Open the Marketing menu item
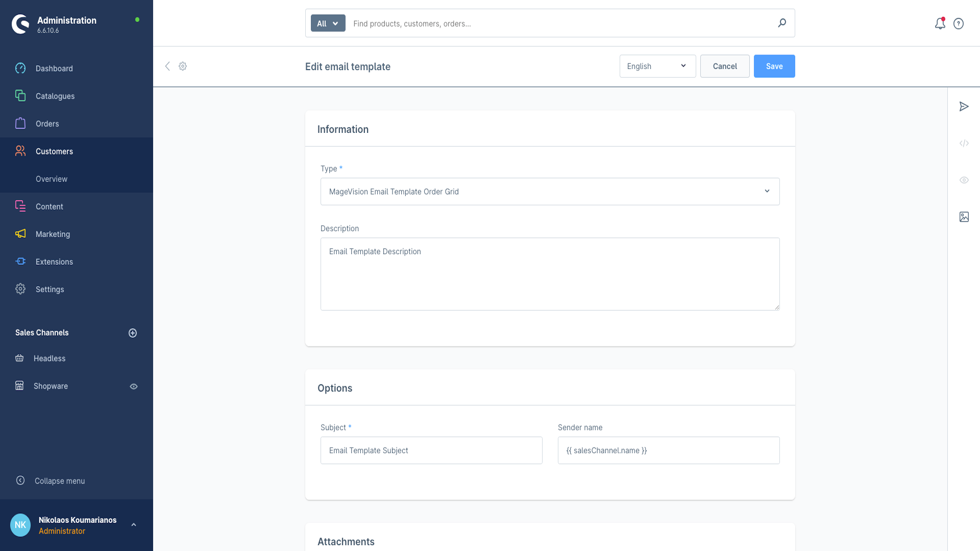The width and height of the screenshot is (980, 551). (53, 234)
